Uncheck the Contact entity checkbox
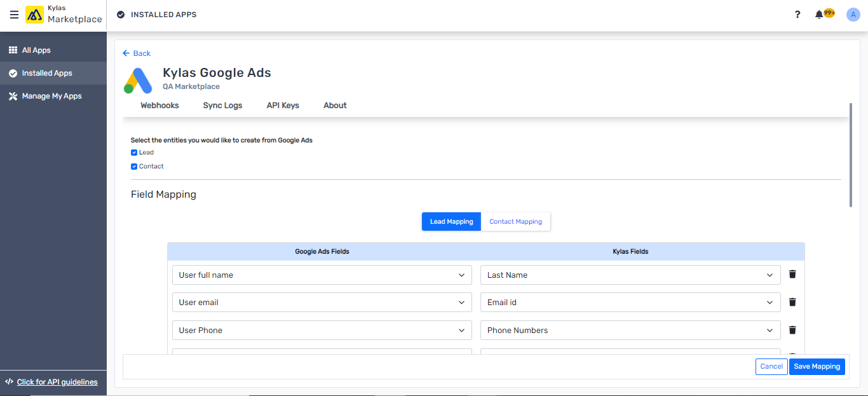 tap(134, 167)
